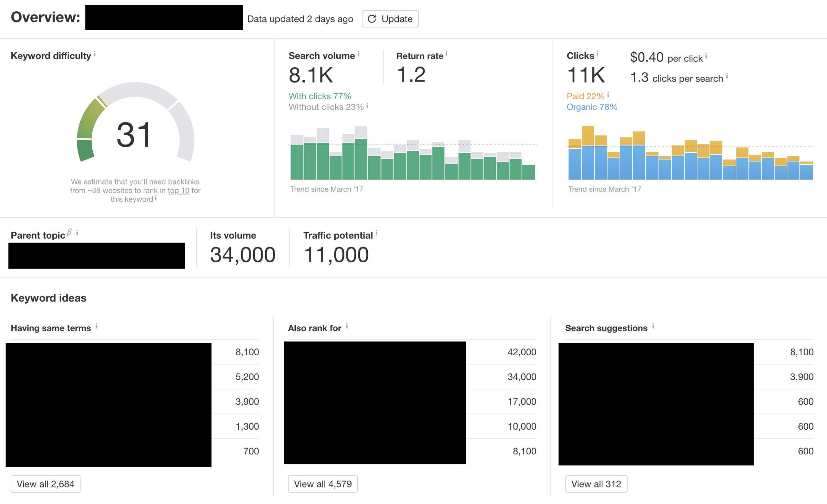Follow the top 10 link
This screenshot has height=504, width=827.
tap(178, 190)
